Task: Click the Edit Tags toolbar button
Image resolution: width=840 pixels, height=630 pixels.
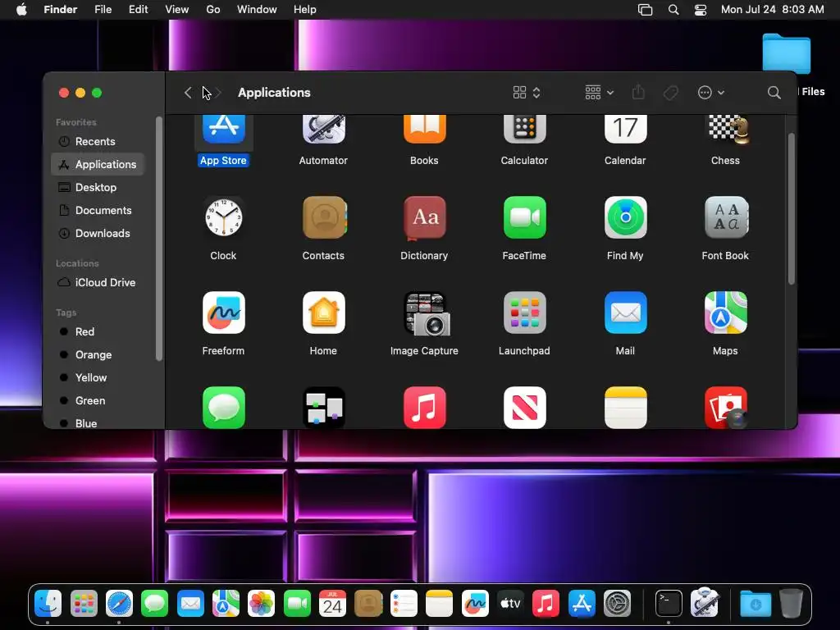Action: pos(671,93)
